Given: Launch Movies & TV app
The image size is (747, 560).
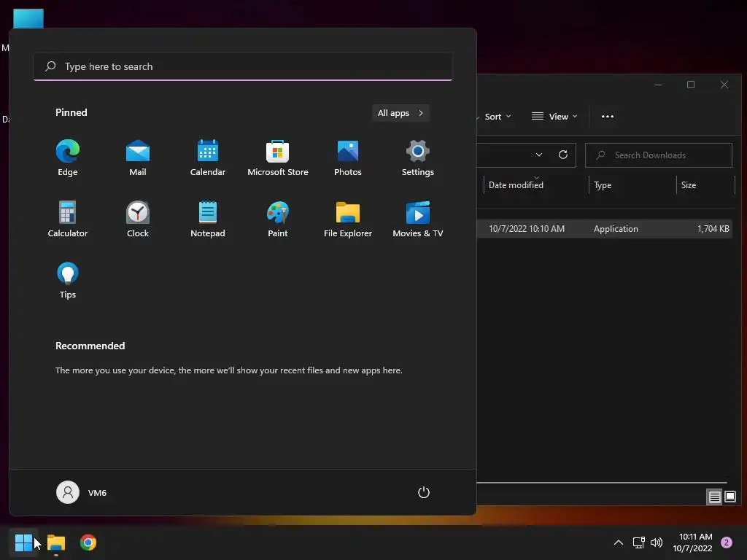Looking at the screenshot, I should click(418, 219).
